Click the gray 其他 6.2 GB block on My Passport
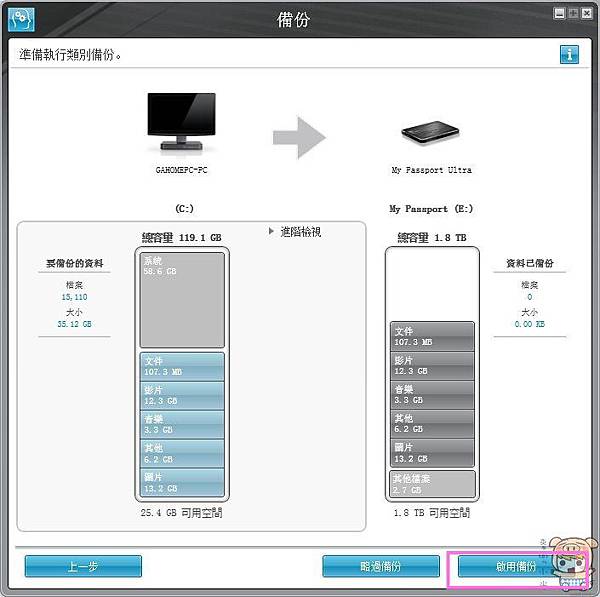This screenshot has height=597, width=600. 432,424
